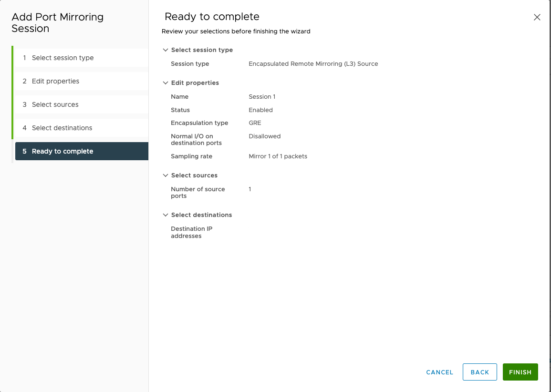Click the Sampling rate value text
Image resolution: width=551 pixels, height=392 pixels.
coord(278,156)
